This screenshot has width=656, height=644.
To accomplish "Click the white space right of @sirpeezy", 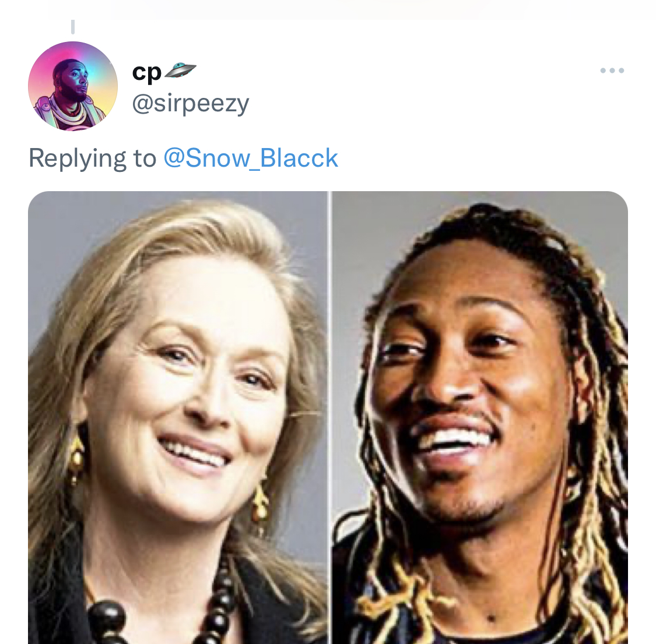I will click(418, 103).
